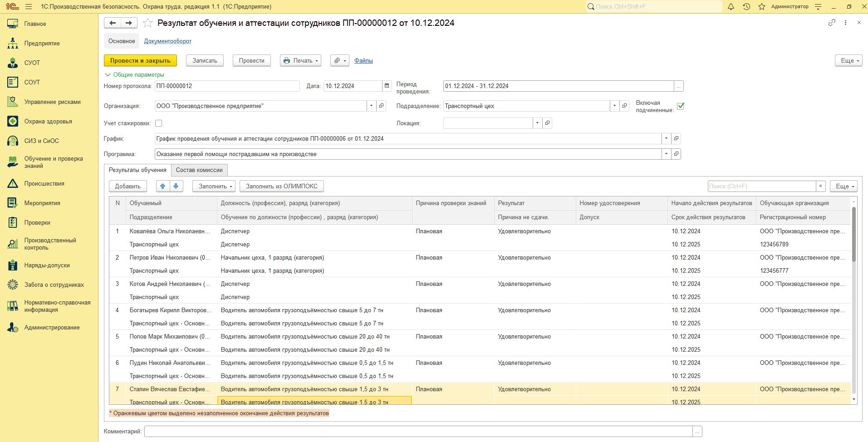Copy link to this document
This screenshot has height=442, width=868.
[x=832, y=22]
